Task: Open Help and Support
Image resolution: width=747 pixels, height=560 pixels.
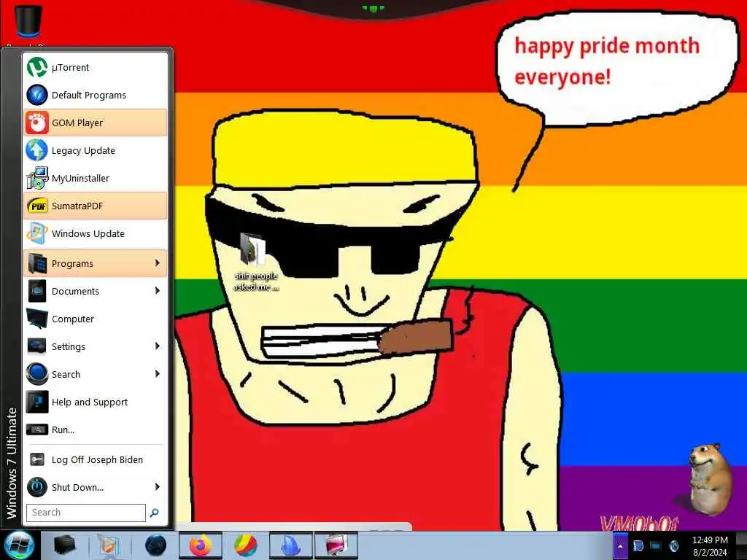Action: (96, 402)
